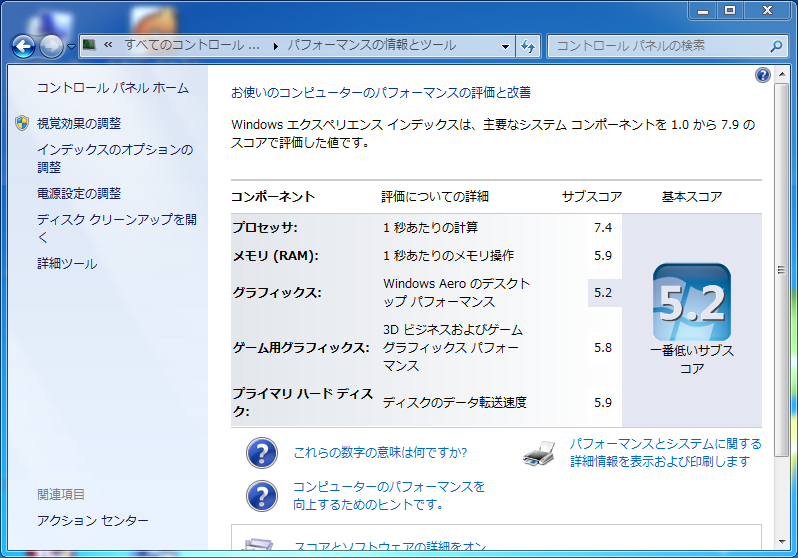Click control panel icon in address bar
The height and width of the screenshot is (558, 798).
pos(90,45)
